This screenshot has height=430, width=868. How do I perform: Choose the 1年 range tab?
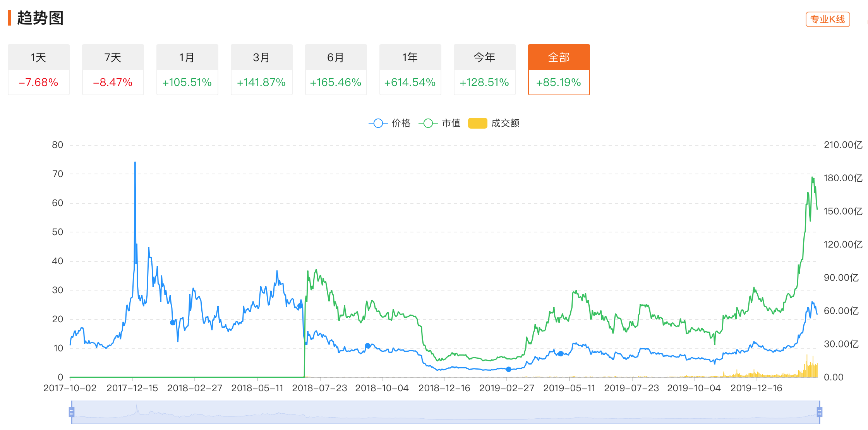[410, 57]
